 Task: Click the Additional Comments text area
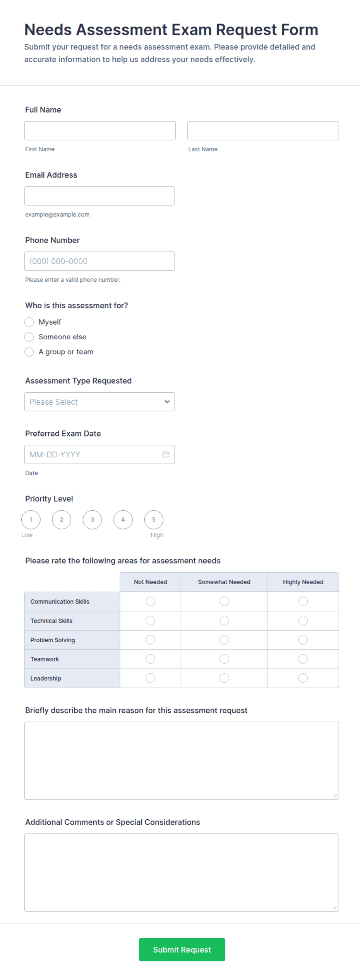coord(182,873)
